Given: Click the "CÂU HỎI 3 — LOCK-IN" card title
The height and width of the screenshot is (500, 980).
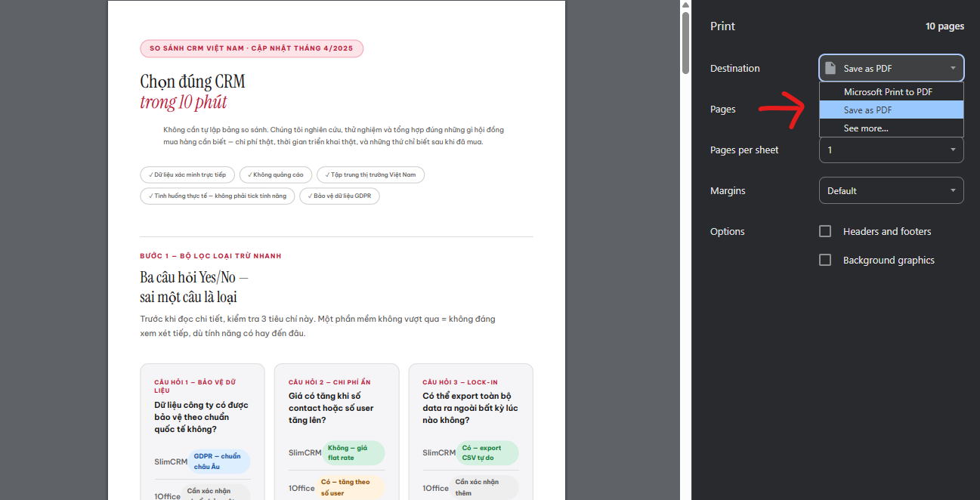Looking at the screenshot, I should [x=460, y=382].
